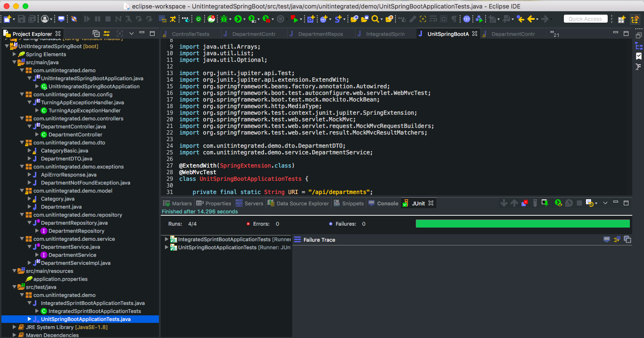Click in the Quick Access field
The image size is (644, 338).
585,19
